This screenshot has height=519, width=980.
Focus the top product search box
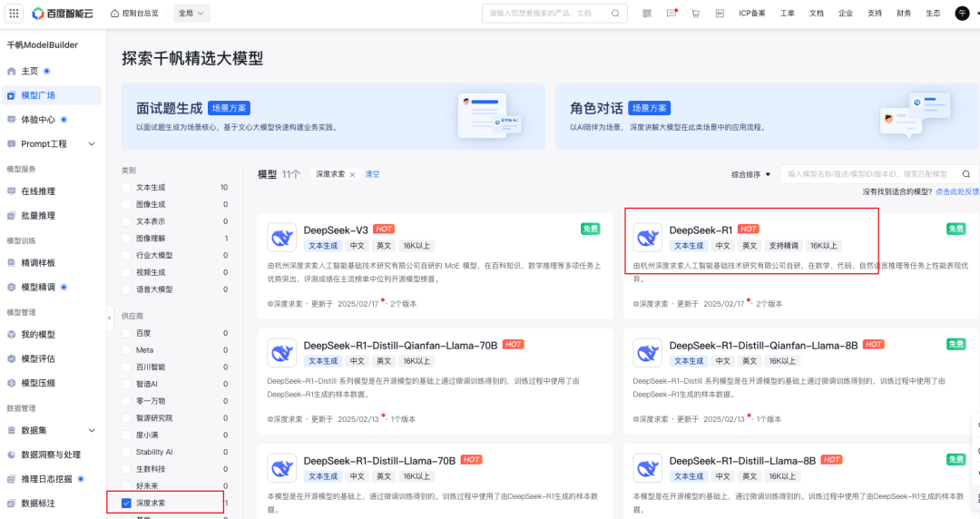(x=554, y=13)
